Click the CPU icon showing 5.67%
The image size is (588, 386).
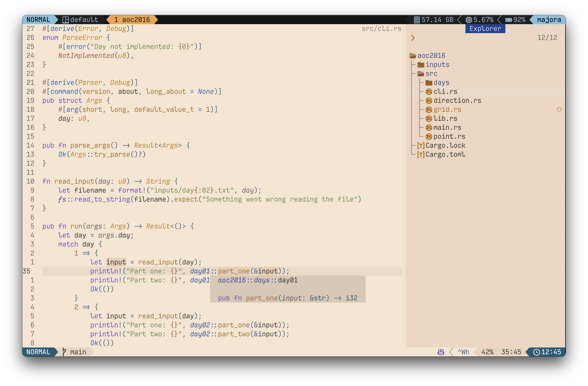(x=469, y=20)
